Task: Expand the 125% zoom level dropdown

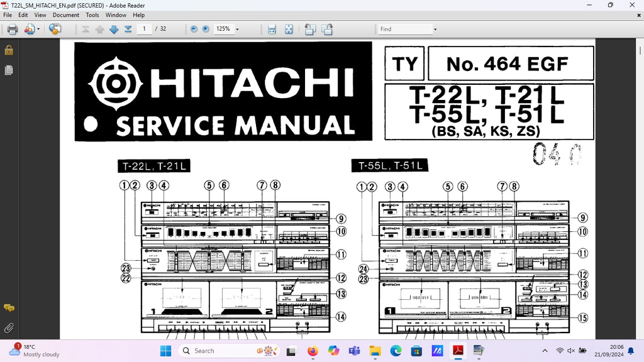Action: pos(236,29)
